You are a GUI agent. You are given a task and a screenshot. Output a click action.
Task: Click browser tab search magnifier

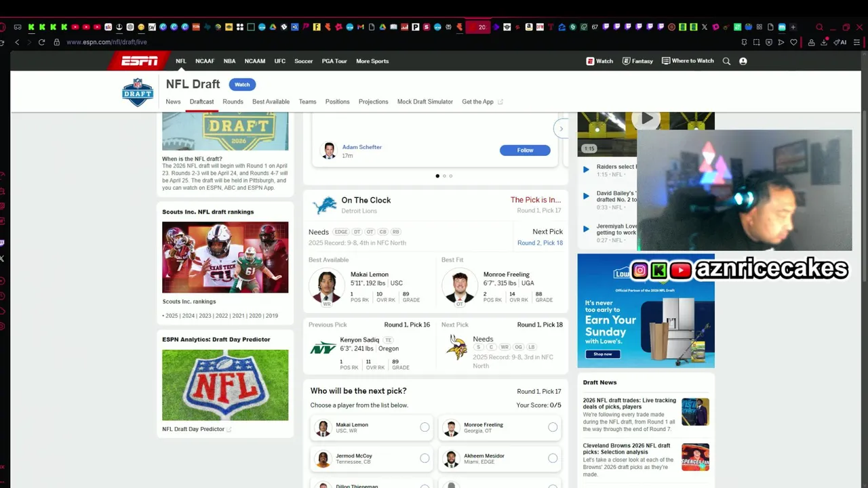[819, 27]
